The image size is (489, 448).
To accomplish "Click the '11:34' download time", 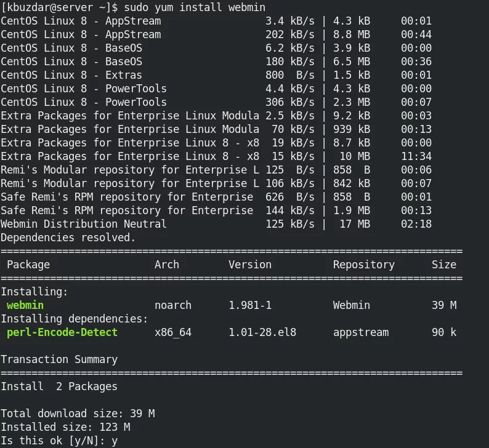I will coord(416,156).
